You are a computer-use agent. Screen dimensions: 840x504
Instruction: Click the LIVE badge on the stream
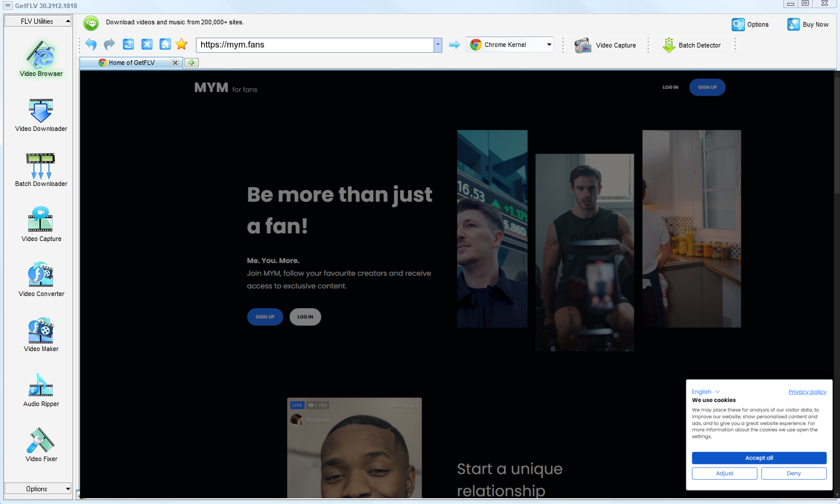pyautogui.click(x=297, y=406)
